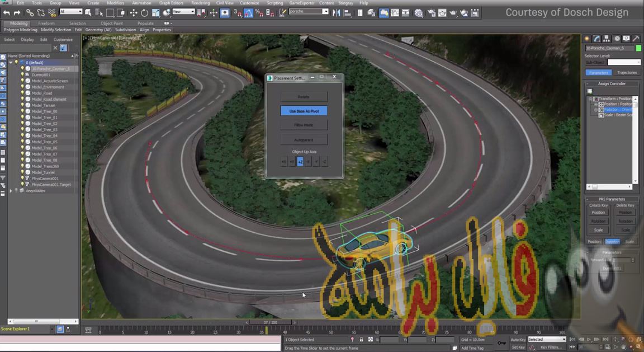This screenshot has width=644, height=352.
Task: Click the 37/100 time slider handle
Action: click(270, 322)
